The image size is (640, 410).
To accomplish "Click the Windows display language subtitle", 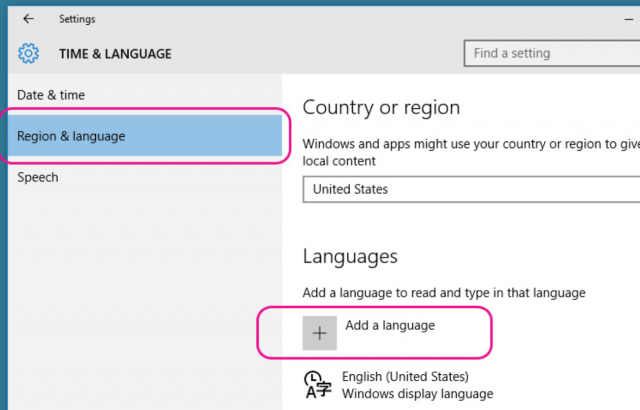I will click(x=418, y=394).
